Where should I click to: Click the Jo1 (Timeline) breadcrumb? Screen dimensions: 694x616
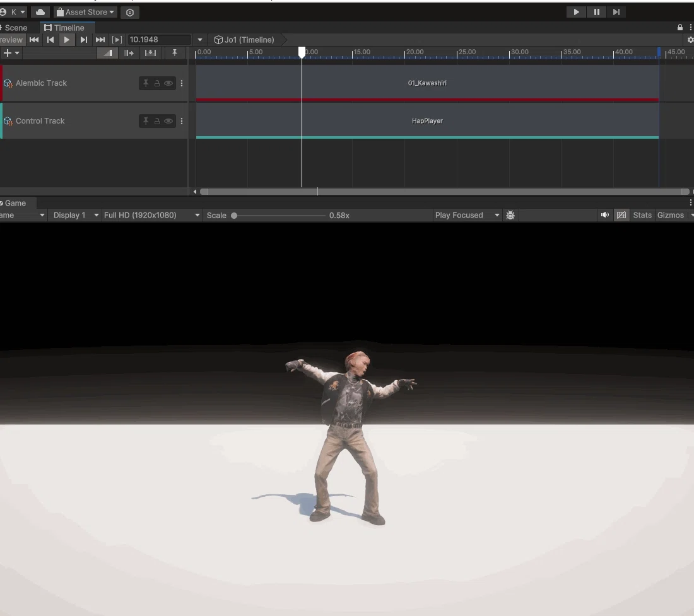[x=244, y=40]
